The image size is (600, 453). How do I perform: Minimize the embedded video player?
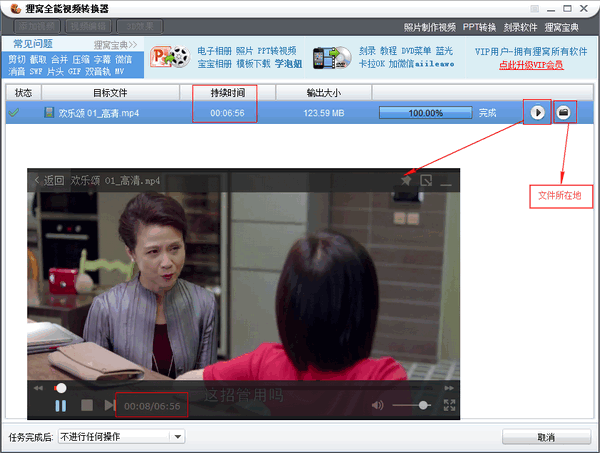446,184
